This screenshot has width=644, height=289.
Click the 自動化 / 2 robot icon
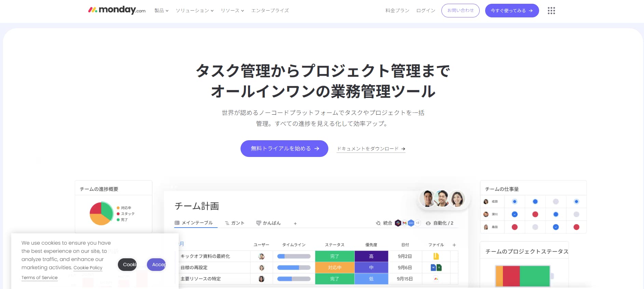428,223
